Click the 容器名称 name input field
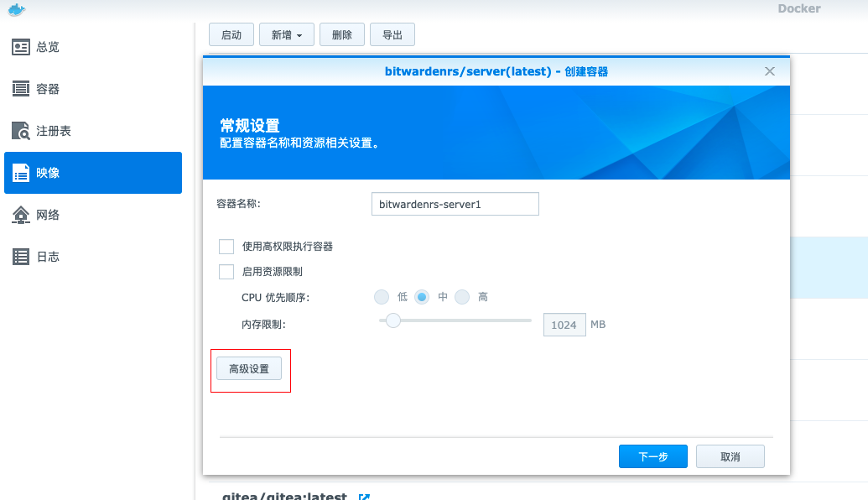This screenshot has width=868, height=500. [455, 205]
